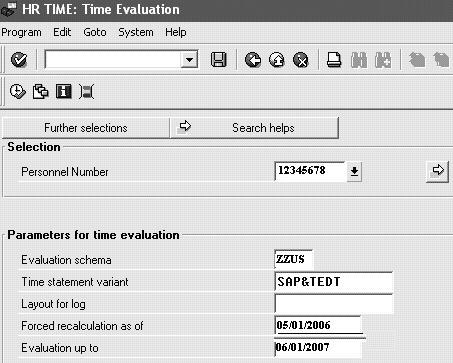Screen dimensions: 453x363
Task: Click the Print icon
Action: pyautogui.click(x=334, y=60)
